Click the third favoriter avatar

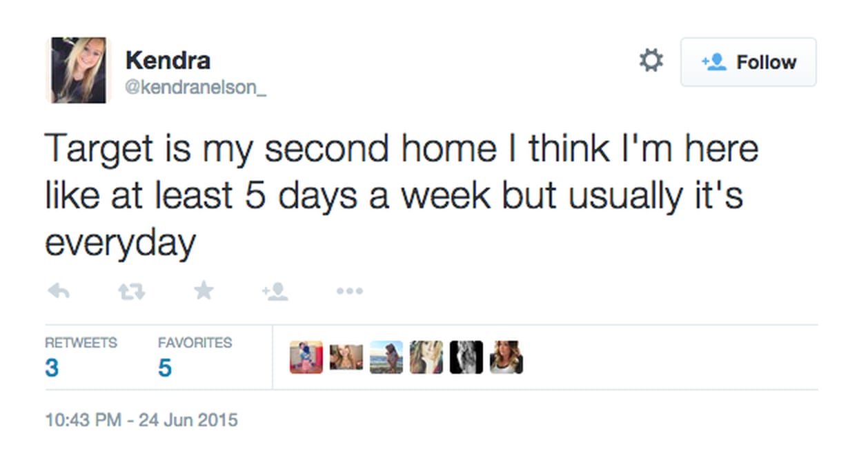386,357
